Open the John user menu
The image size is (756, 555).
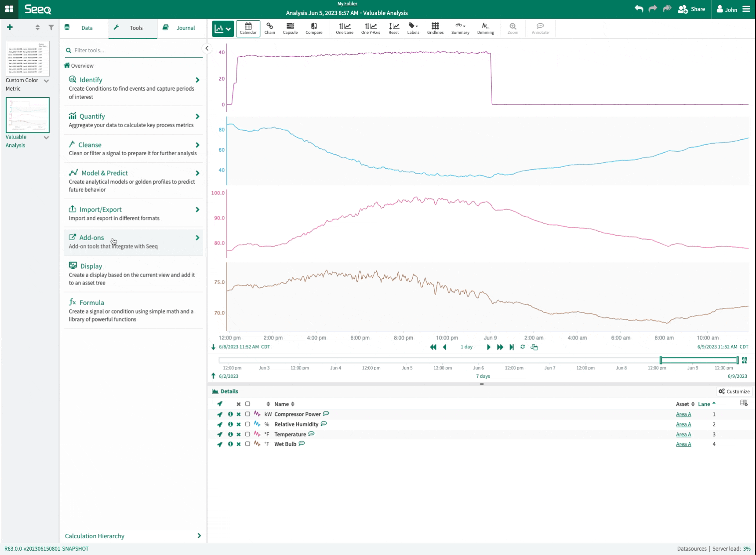pyautogui.click(x=727, y=9)
